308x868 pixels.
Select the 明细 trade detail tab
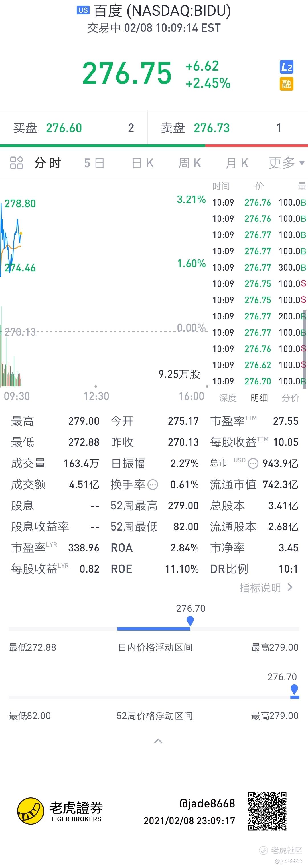point(259,398)
